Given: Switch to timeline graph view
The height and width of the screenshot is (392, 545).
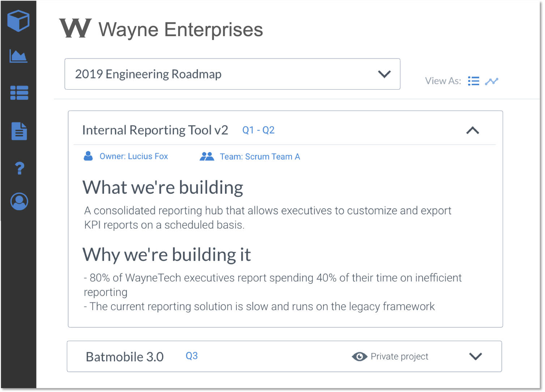Looking at the screenshot, I should pos(491,81).
